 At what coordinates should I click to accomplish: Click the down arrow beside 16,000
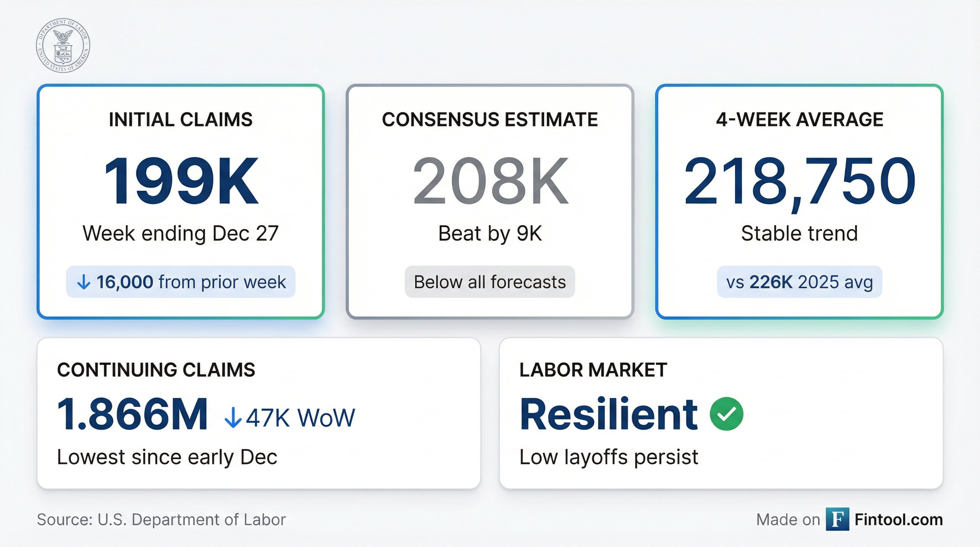pos(84,282)
